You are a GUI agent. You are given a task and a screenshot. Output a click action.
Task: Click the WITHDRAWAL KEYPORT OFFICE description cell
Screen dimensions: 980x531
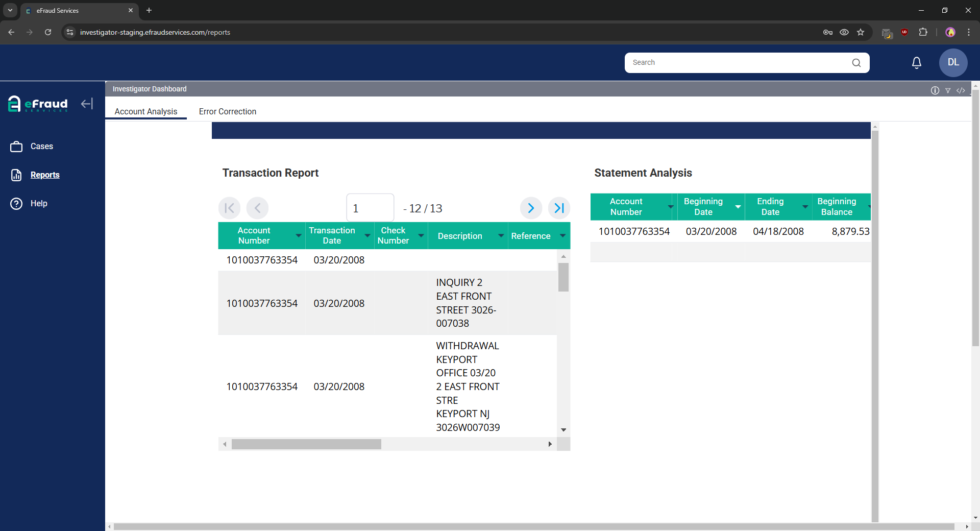[x=468, y=387]
